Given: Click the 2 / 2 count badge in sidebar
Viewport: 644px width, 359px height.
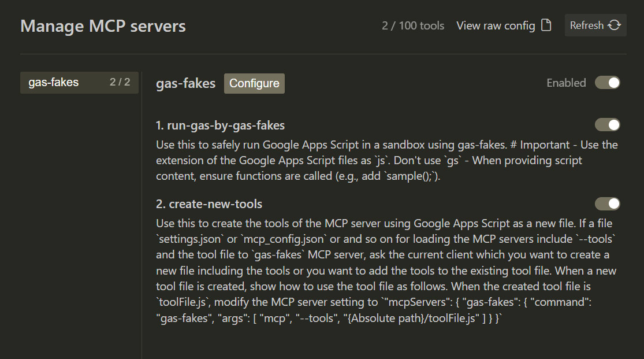Looking at the screenshot, I should (x=120, y=83).
